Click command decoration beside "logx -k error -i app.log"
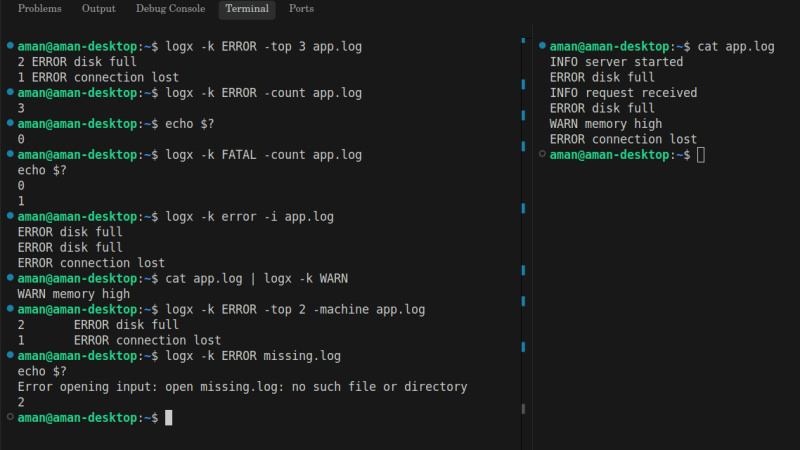This screenshot has width=800, height=450. pyautogui.click(x=10, y=217)
